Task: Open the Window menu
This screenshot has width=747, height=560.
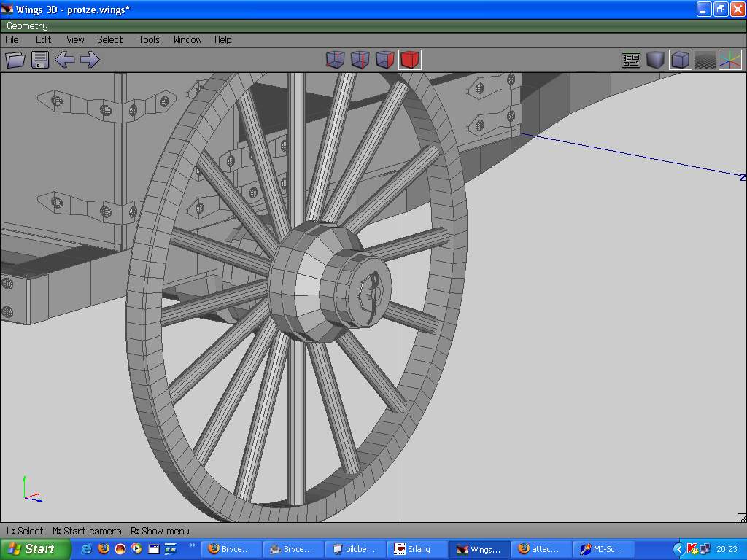Action: click(x=187, y=39)
